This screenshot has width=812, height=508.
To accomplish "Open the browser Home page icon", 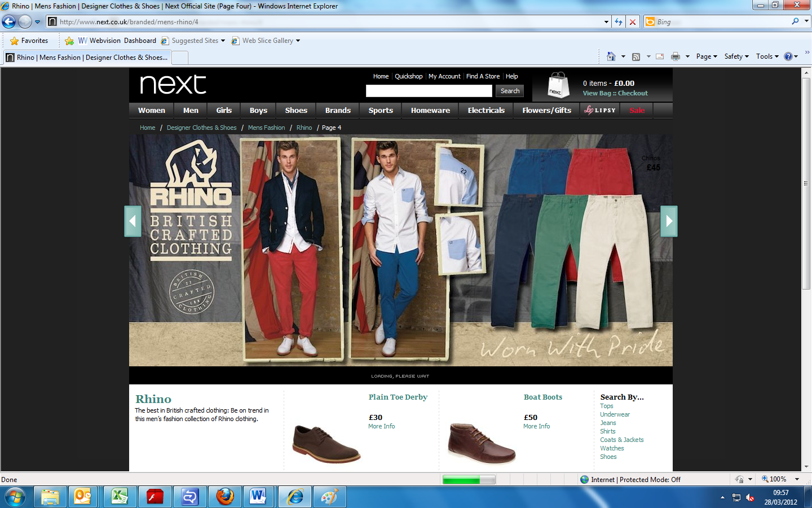I will coord(612,56).
